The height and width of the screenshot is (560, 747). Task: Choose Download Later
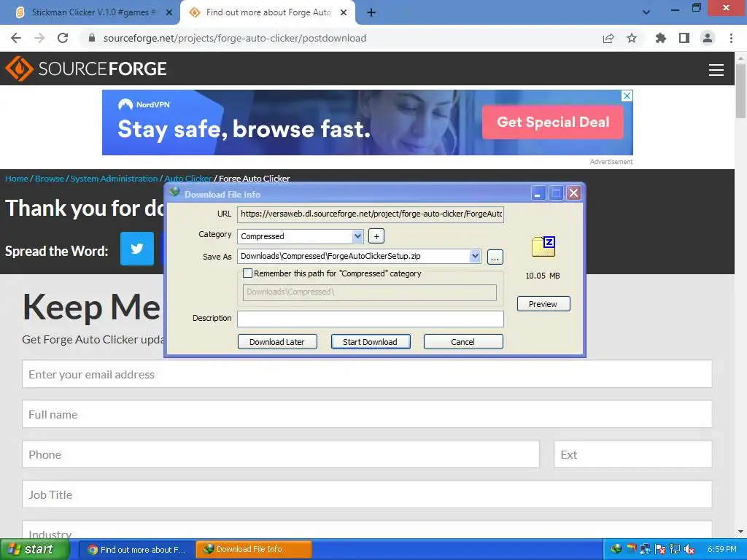click(276, 342)
